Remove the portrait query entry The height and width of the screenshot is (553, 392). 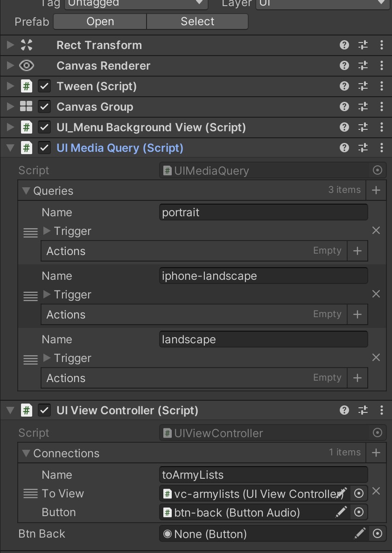[376, 230]
